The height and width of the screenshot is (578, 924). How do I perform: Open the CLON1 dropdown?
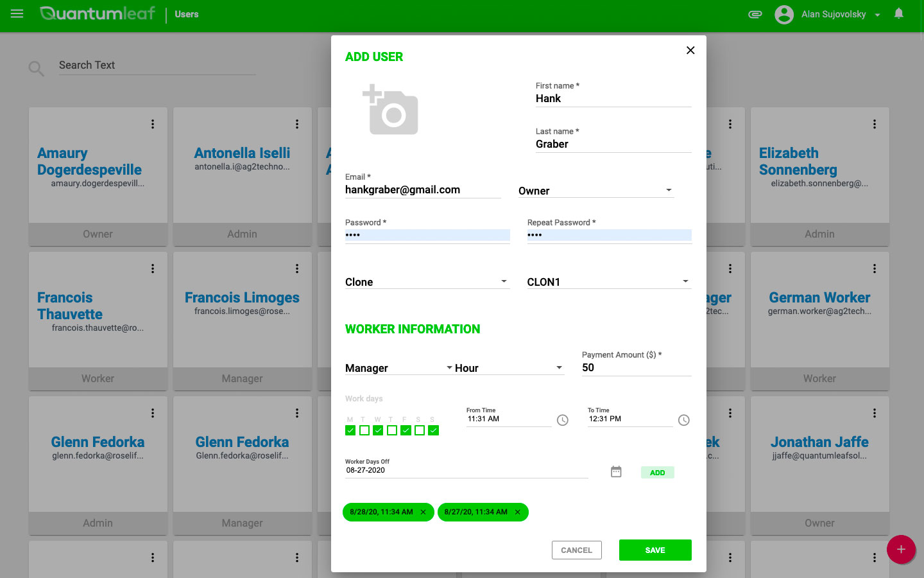pyautogui.click(x=609, y=282)
